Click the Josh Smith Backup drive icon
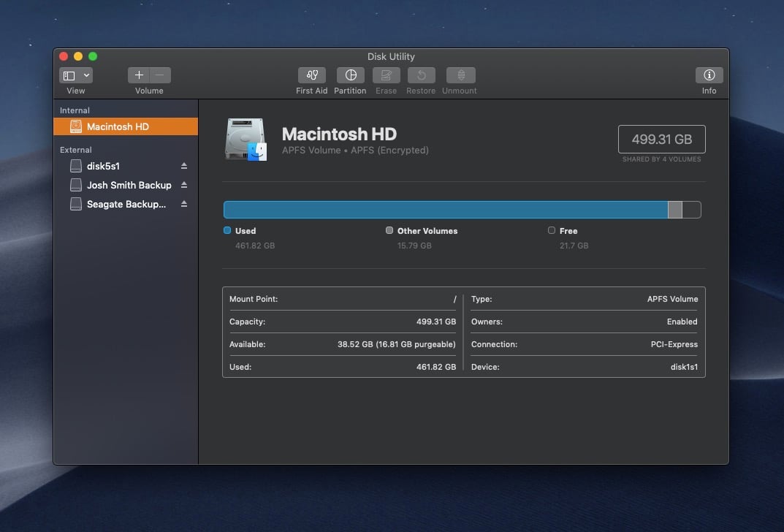Image resolution: width=784 pixels, height=532 pixels. pos(75,185)
